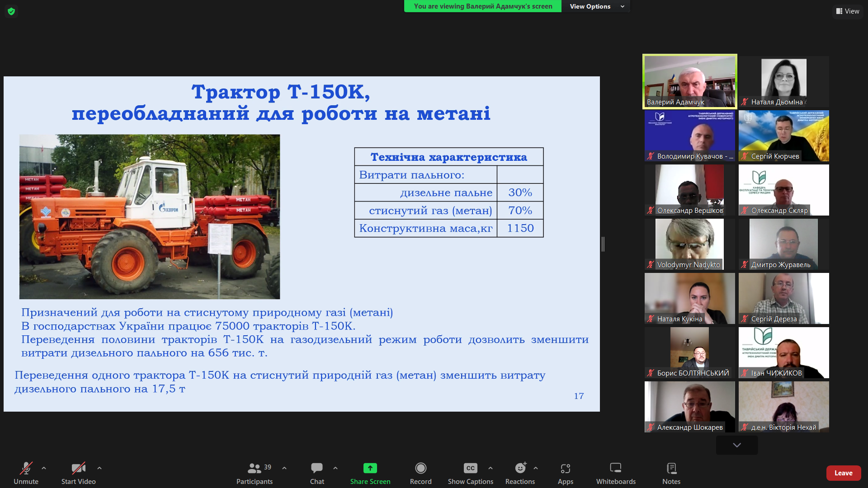Expand the audio settings arrow next to Unmute
868x488 pixels.
click(44, 468)
